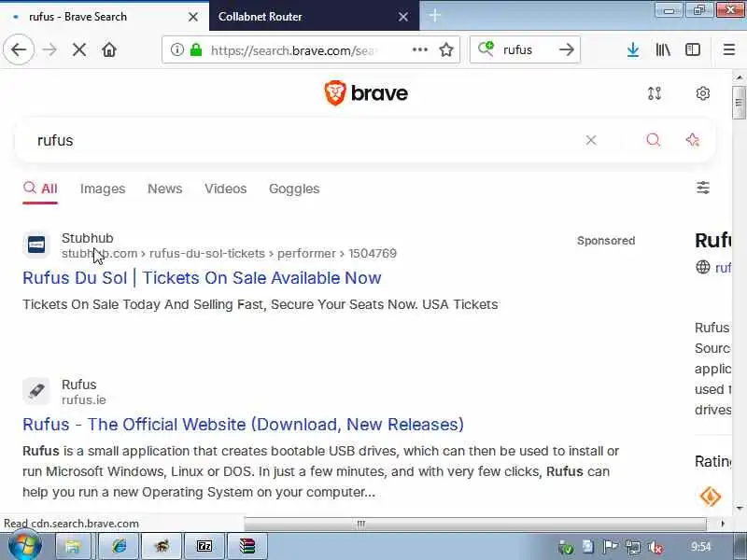The image size is (747, 560).
Task: Ask AI with the sparkle icon
Action: click(x=692, y=140)
